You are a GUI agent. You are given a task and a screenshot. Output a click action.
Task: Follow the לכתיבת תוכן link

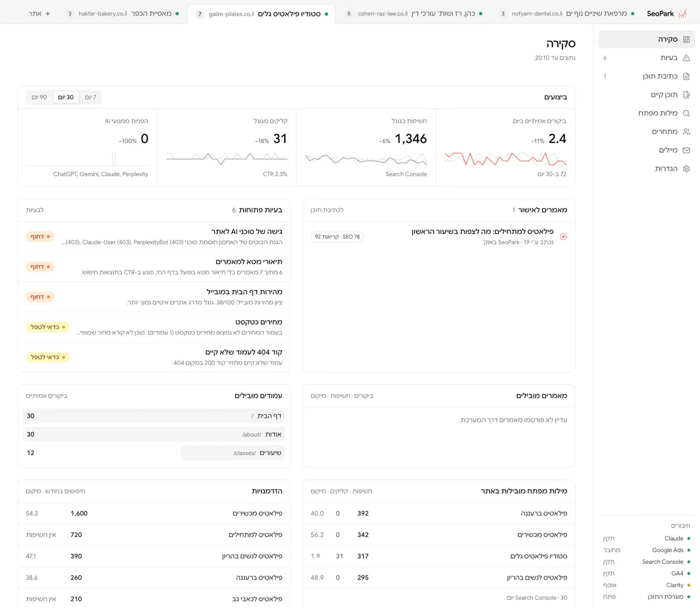(327, 210)
